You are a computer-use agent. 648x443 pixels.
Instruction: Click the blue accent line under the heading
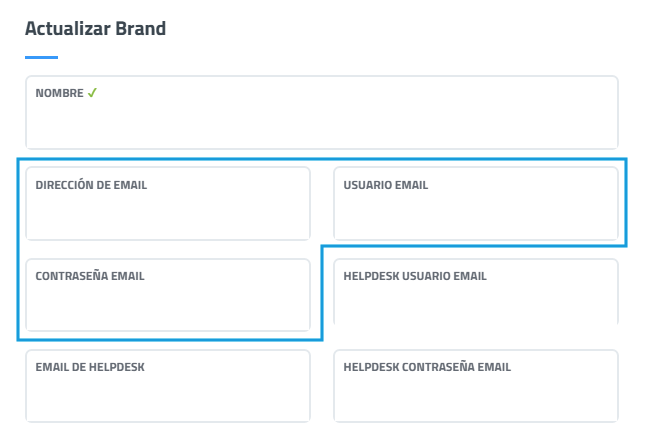pyautogui.click(x=41, y=58)
